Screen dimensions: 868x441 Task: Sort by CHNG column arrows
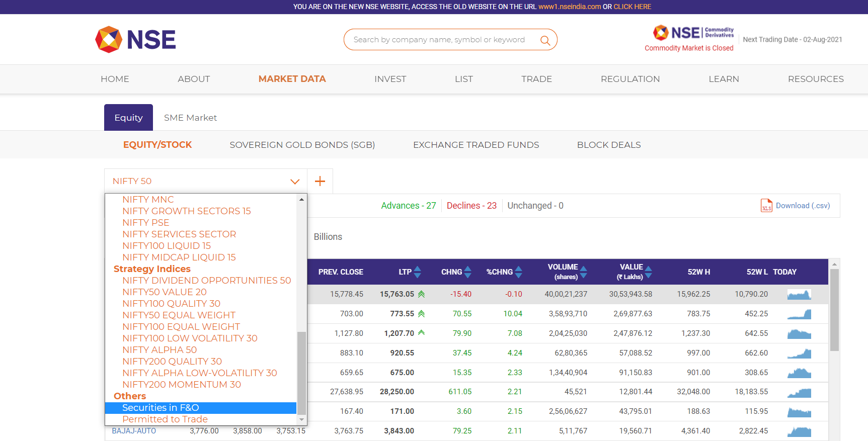(468, 272)
